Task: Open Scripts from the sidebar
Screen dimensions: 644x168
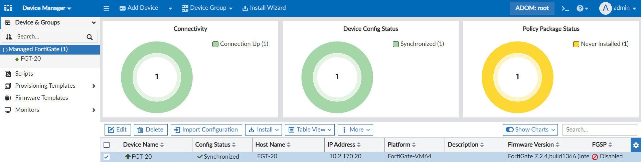Action: 24,74
